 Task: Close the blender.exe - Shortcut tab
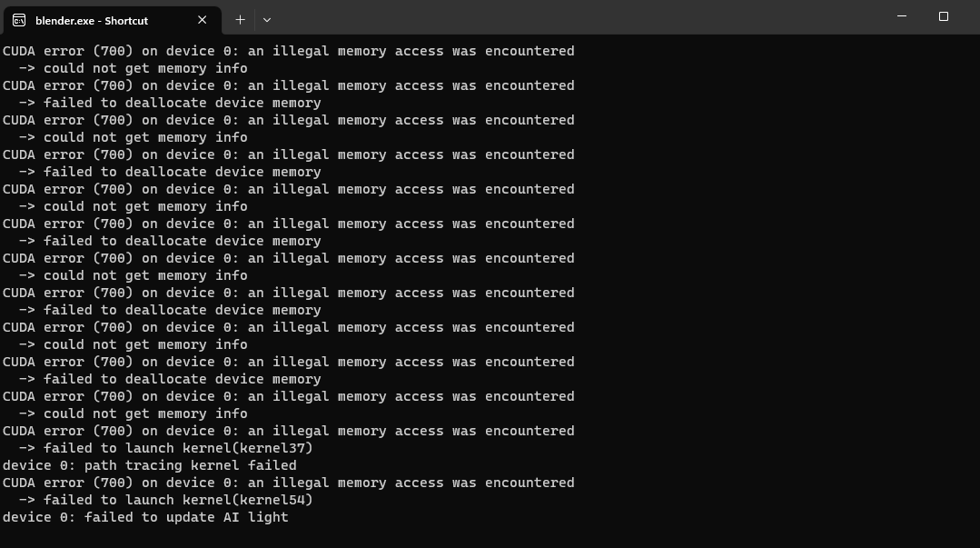click(x=202, y=20)
